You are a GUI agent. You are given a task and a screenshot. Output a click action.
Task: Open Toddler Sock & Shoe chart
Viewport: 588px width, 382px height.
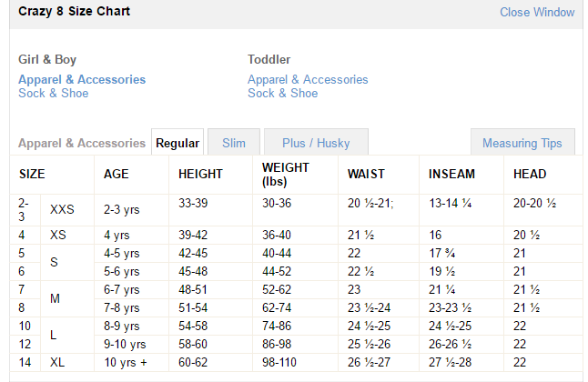[282, 93]
